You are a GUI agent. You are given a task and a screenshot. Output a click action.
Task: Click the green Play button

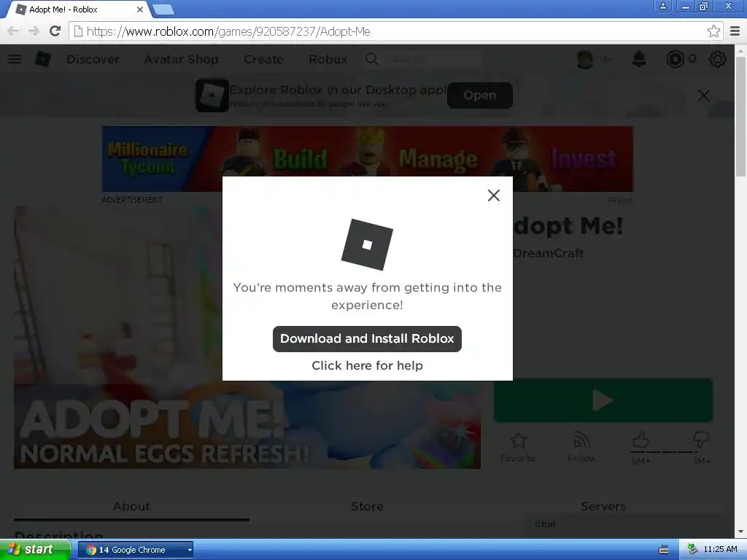[x=603, y=400]
